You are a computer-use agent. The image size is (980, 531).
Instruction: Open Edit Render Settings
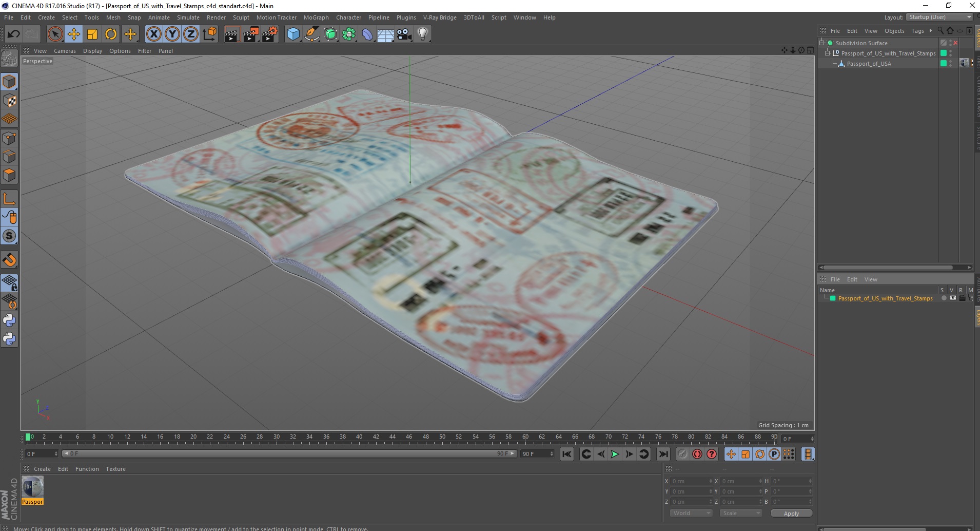[x=270, y=34]
